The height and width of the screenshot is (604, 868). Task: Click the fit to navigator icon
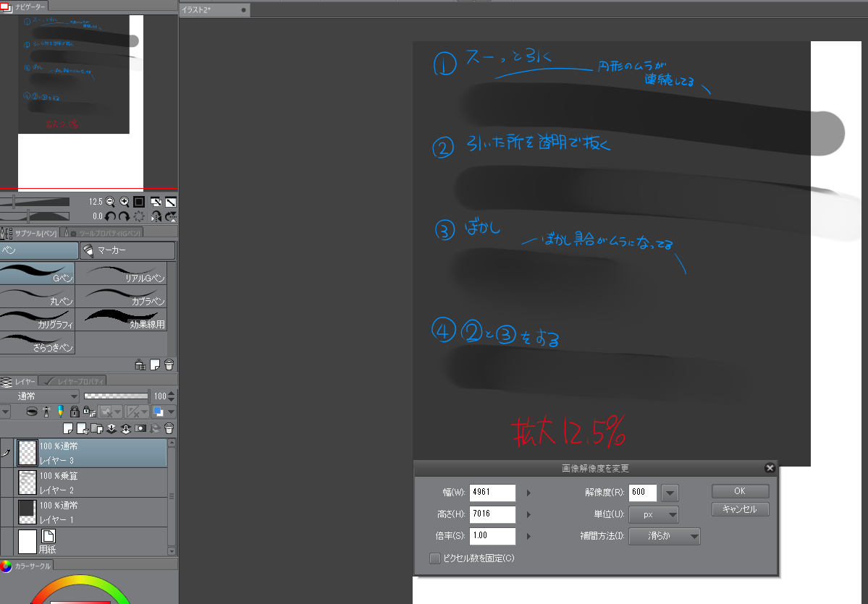(x=156, y=202)
